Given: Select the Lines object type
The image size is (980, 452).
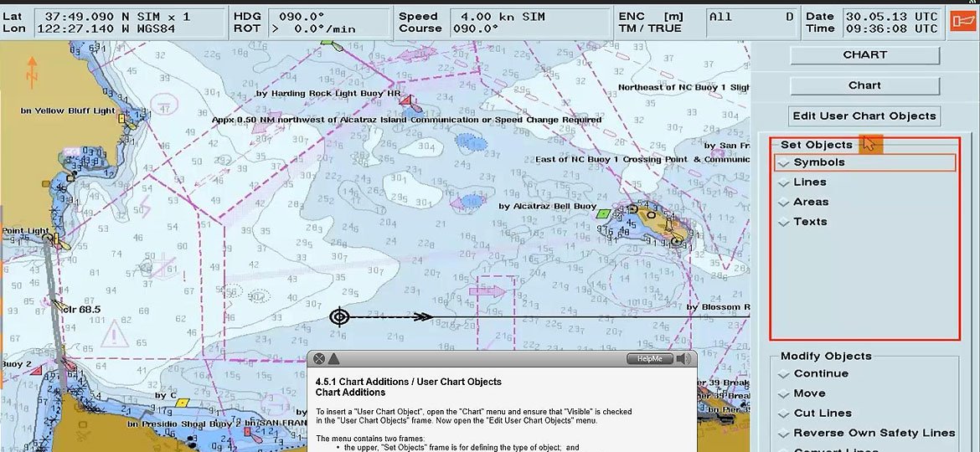Looking at the screenshot, I should click(809, 182).
